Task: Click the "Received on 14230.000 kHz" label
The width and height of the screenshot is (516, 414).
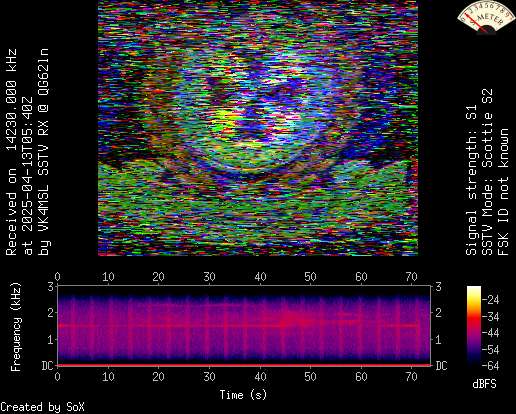Action: [x=11, y=152]
